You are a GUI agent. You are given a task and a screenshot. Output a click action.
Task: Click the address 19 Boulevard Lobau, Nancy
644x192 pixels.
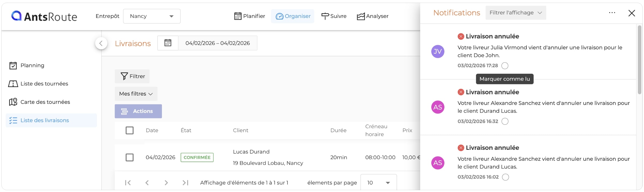268,163
